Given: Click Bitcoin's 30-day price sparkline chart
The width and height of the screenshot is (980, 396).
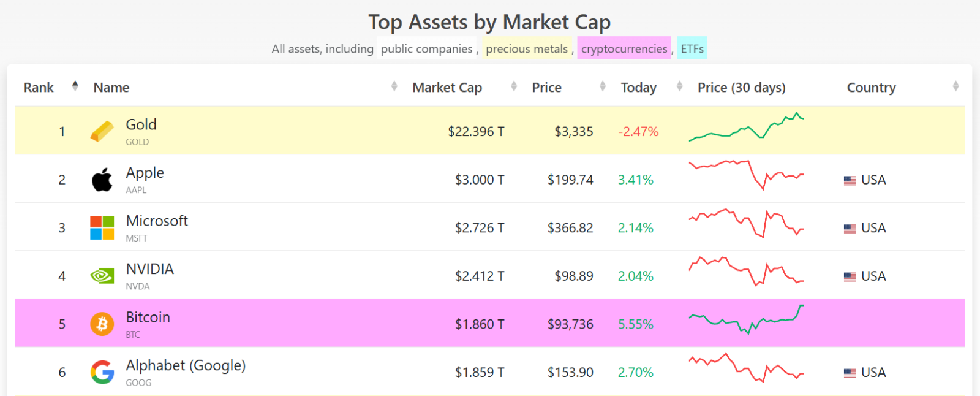Looking at the screenshot, I should click(x=746, y=319).
